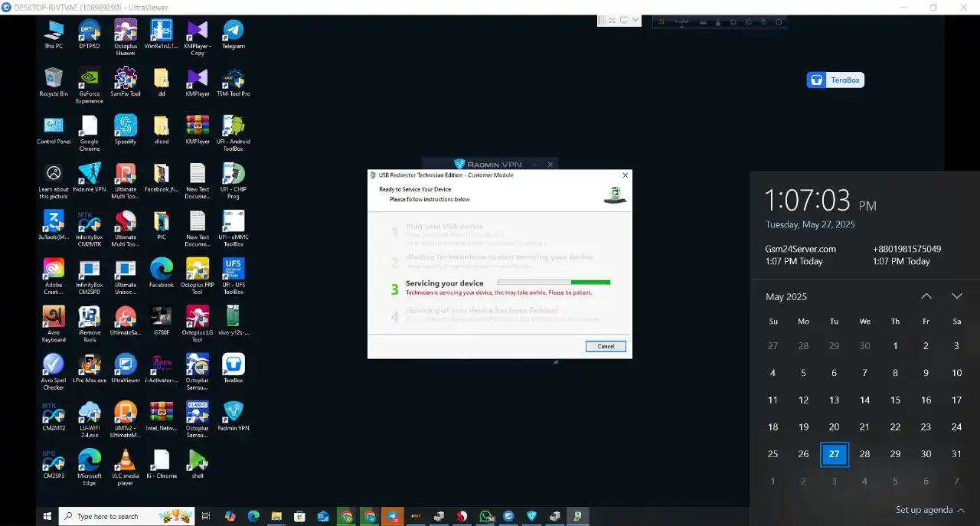Select May 27 in the calendar
The height and width of the screenshot is (526, 980).
click(x=834, y=454)
